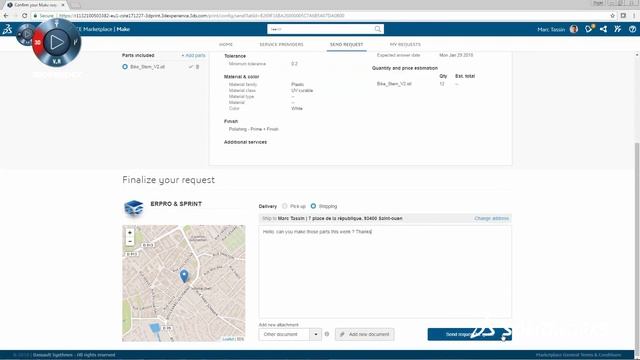The image size is (640, 360).
Task: Open the tools icon in header
Action: click(x=618, y=29)
